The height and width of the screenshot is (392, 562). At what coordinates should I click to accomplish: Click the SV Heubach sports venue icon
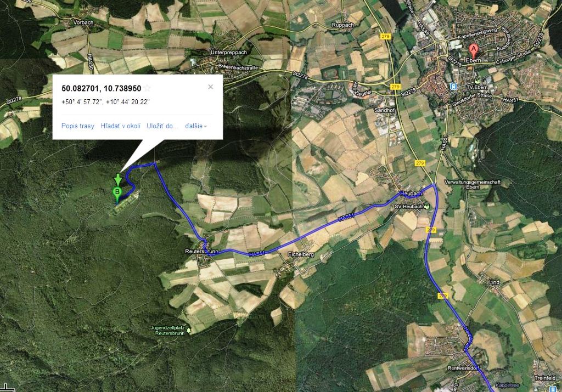426,207
